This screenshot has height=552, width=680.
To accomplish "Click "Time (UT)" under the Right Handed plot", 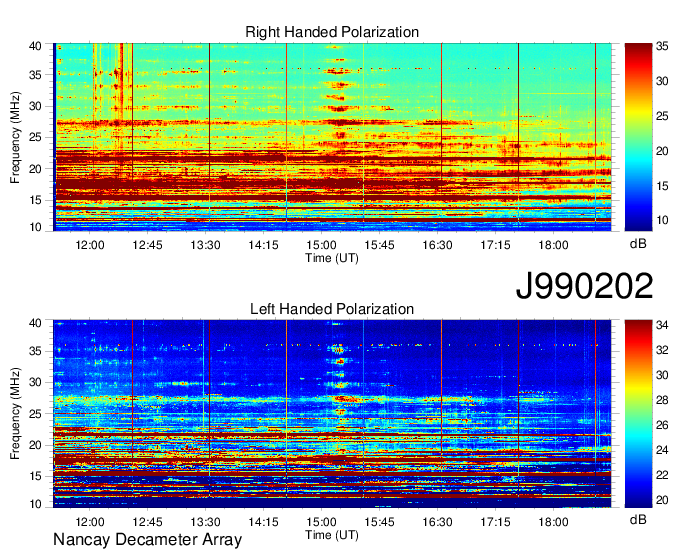I will pos(332,258).
